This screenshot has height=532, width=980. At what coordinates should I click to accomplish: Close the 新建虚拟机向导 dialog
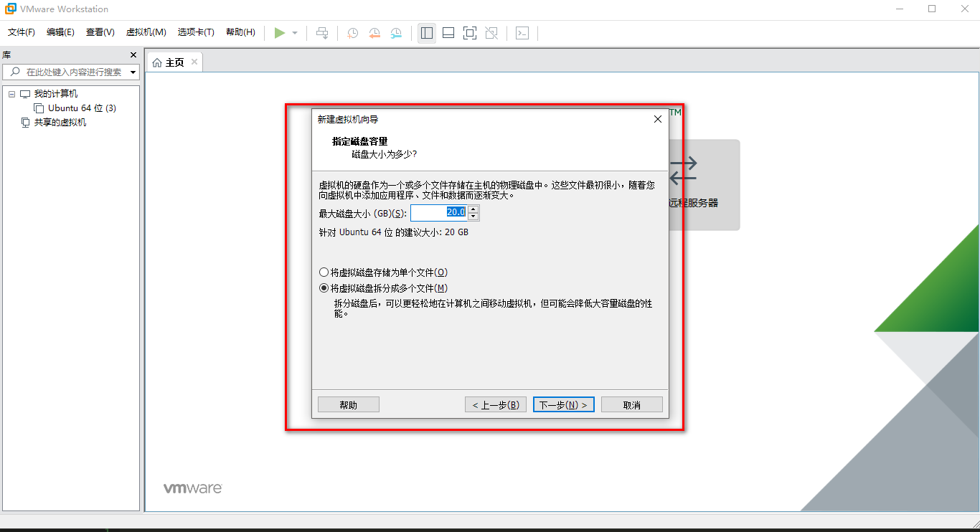[x=658, y=119]
